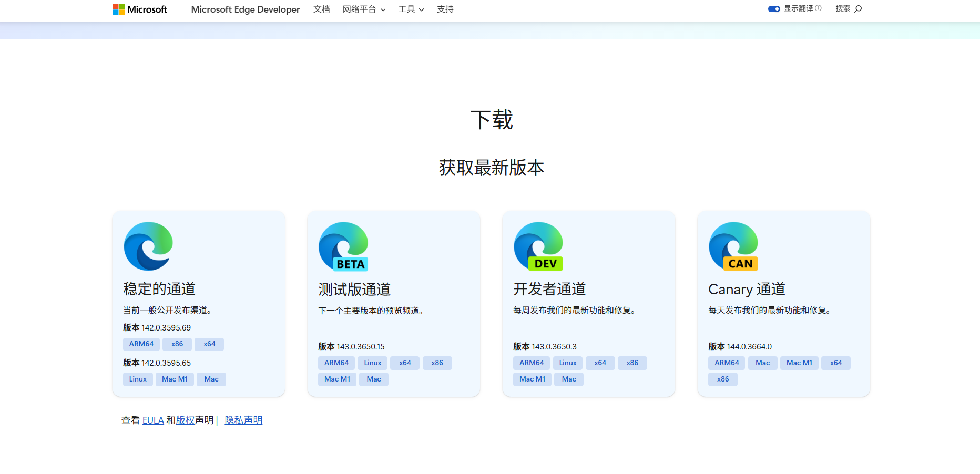Open the 支持 menu item
Viewport: 980px width, 474px height.
pyautogui.click(x=445, y=9)
